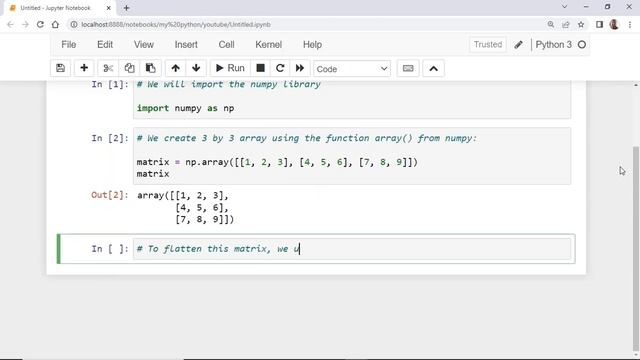Collapse the header with the up chevron button

pyautogui.click(x=433, y=68)
